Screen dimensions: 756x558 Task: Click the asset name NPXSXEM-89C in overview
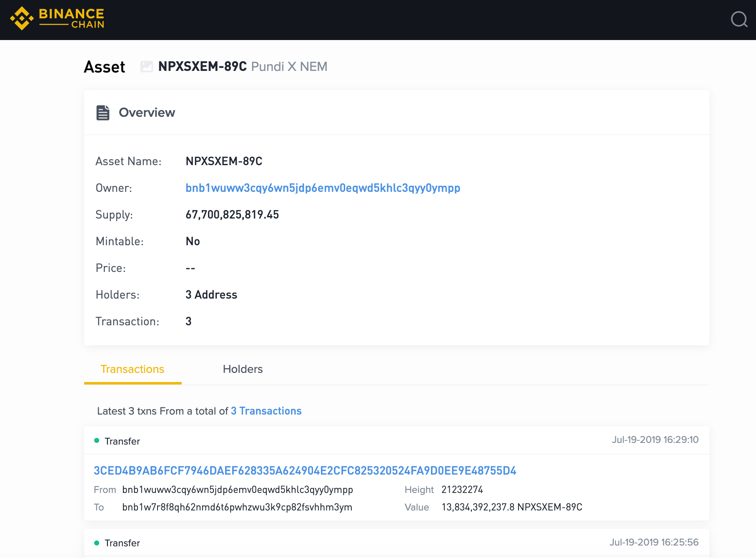224,161
